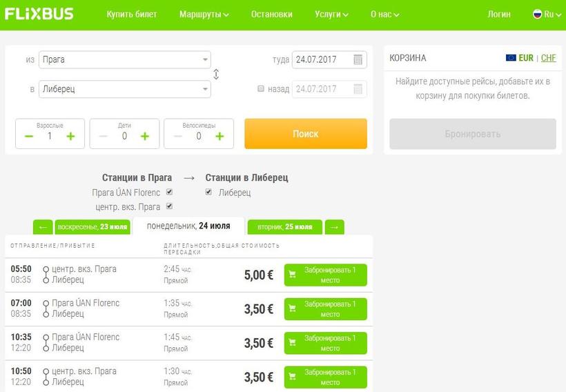Image resolution: width=566 pixels, height=392 pixels.
Task: Open the Ru language selector
Action: click(x=547, y=14)
